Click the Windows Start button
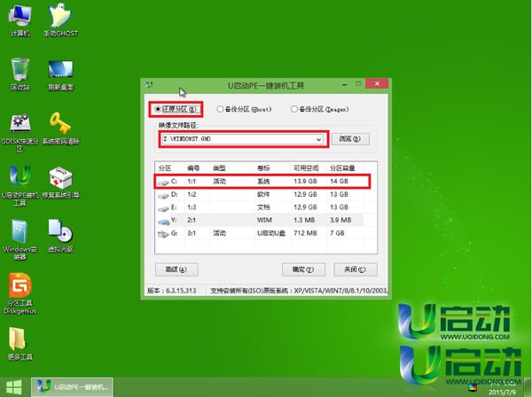532x397 pixels. (x=14, y=387)
